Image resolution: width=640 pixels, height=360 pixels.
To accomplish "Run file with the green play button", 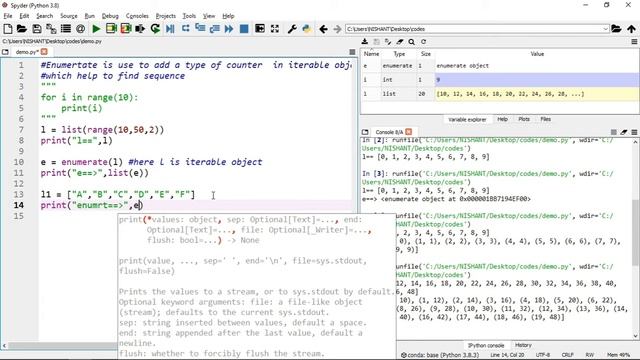I will coord(96,29).
